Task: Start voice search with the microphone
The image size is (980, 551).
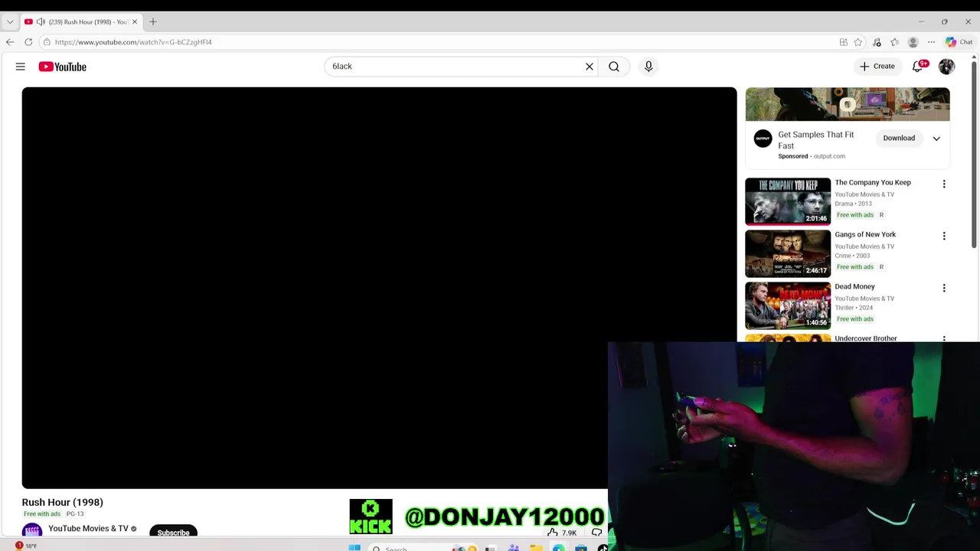Action: [x=648, y=67]
